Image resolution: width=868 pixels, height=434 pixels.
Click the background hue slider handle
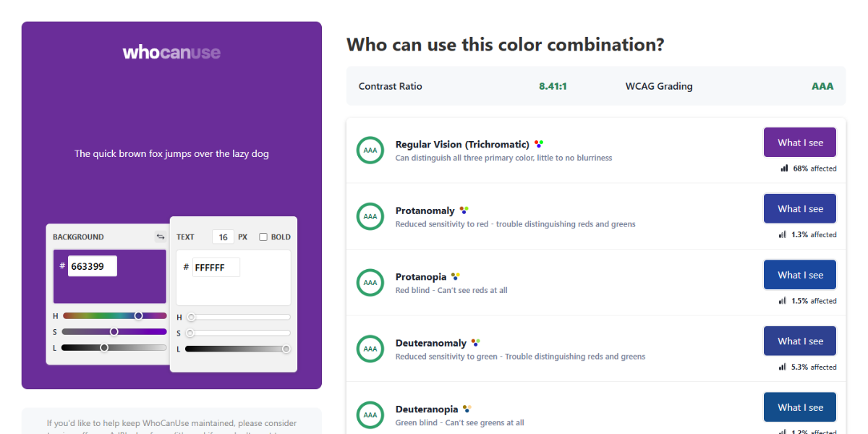pyautogui.click(x=139, y=315)
